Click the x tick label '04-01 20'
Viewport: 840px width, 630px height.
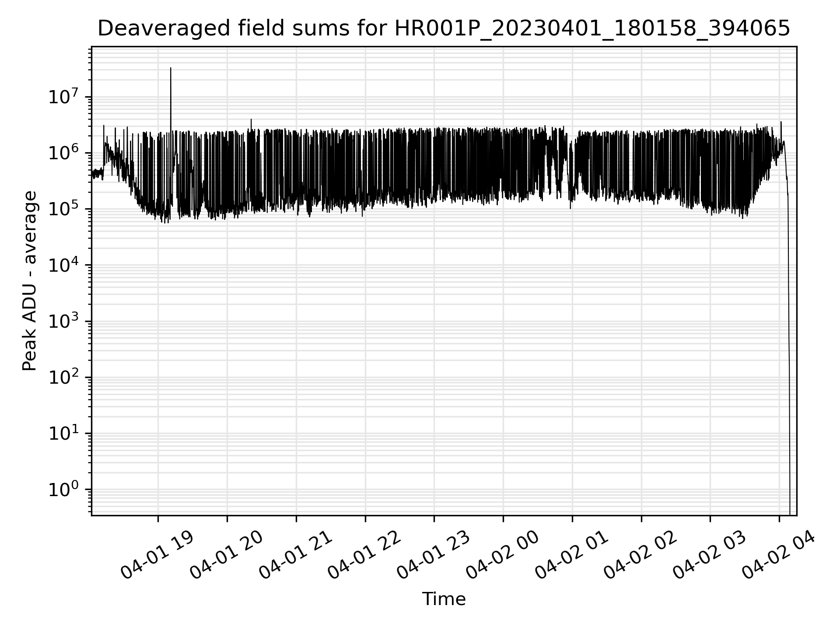tap(226, 556)
